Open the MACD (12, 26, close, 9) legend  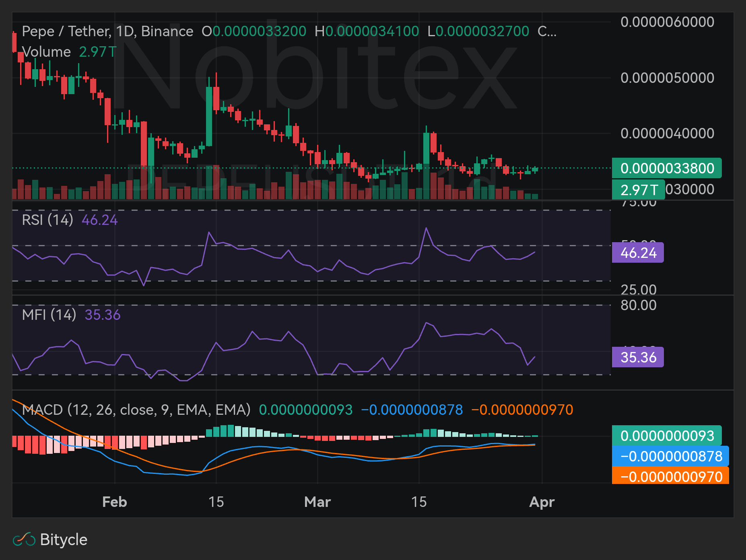[136, 410]
